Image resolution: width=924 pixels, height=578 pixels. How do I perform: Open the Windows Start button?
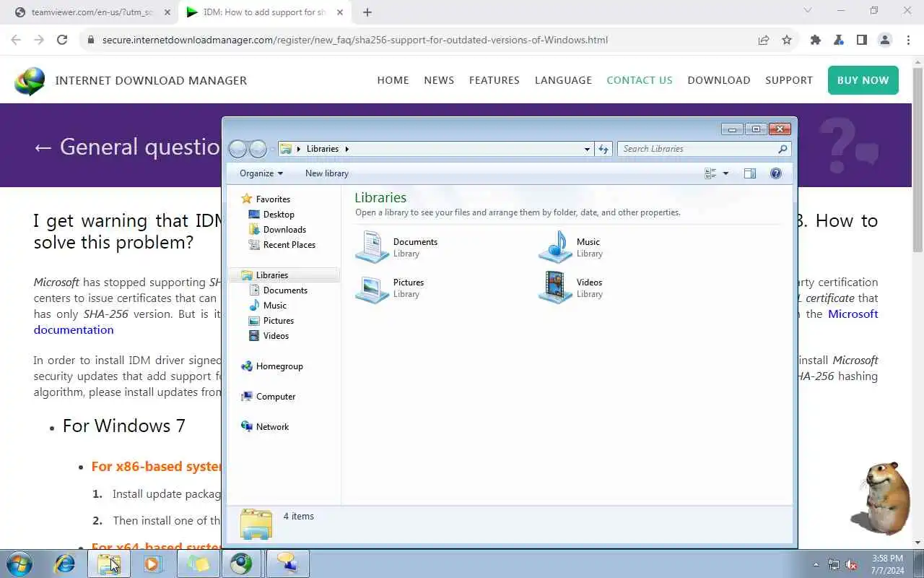[x=19, y=564]
